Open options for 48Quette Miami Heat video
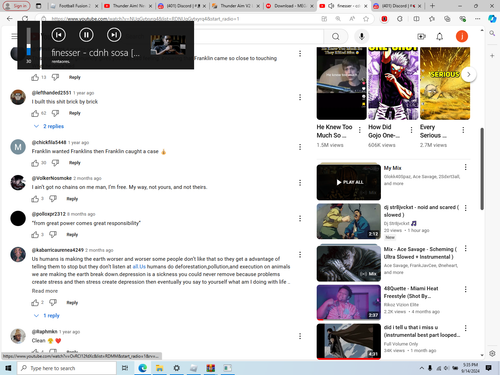The image size is (500, 375). tap(466, 289)
